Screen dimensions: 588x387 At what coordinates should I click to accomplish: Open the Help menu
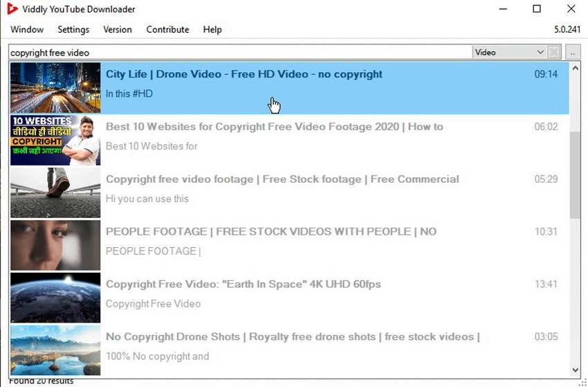coord(212,30)
